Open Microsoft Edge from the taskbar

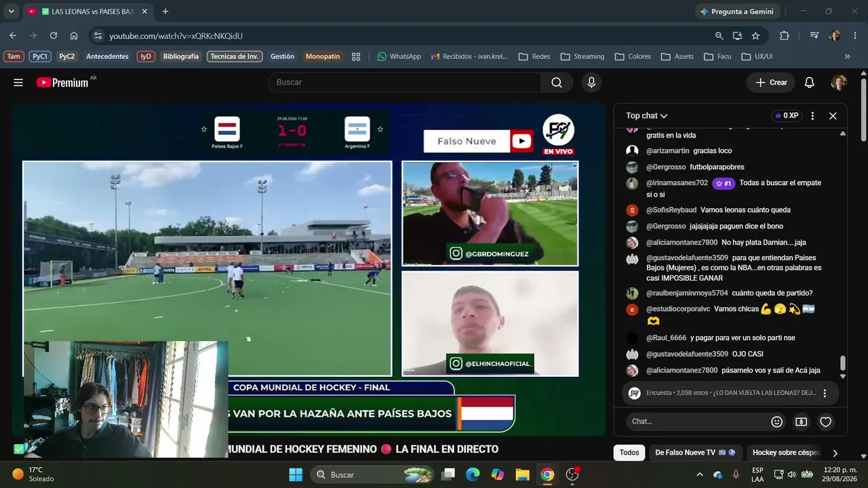click(x=473, y=474)
